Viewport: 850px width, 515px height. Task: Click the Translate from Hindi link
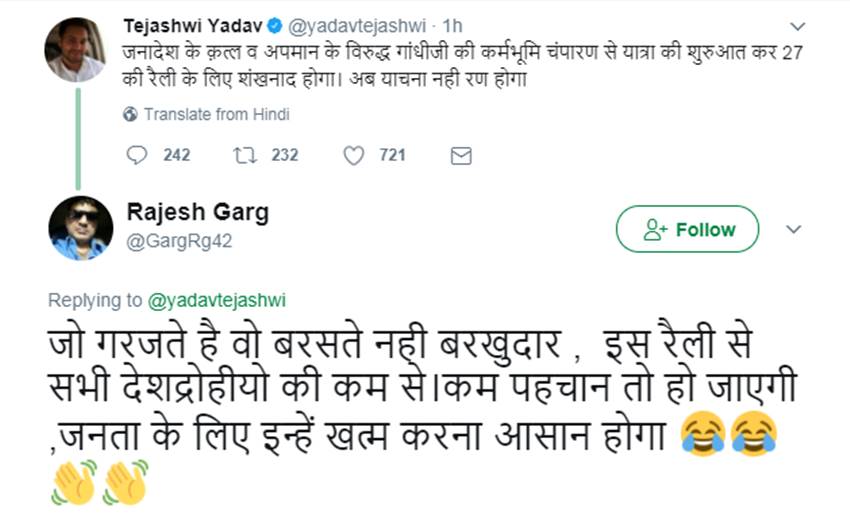click(216, 114)
